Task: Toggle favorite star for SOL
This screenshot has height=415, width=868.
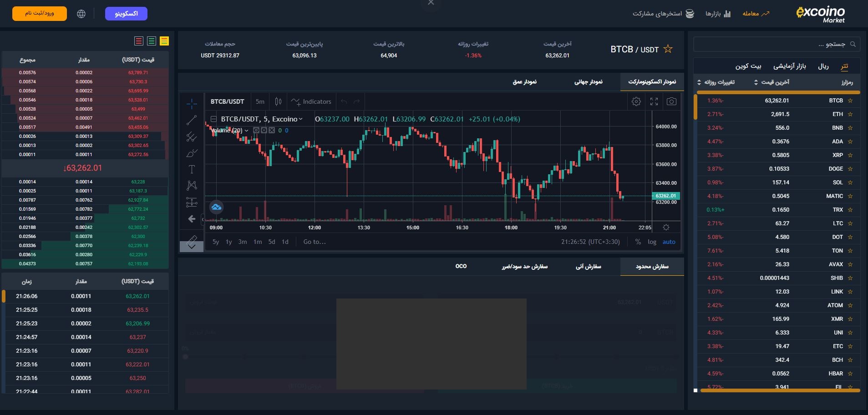Action: (x=850, y=182)
